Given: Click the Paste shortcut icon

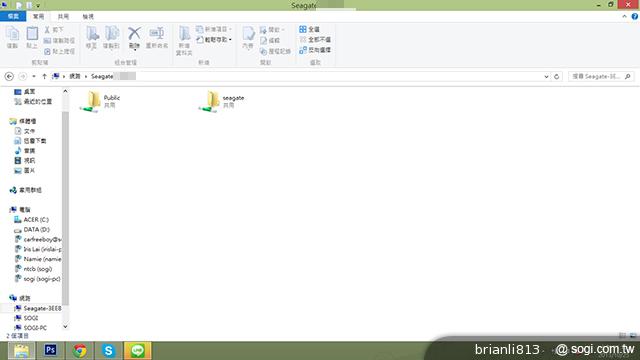Looking at the screenshot, I should click(47, 51).
